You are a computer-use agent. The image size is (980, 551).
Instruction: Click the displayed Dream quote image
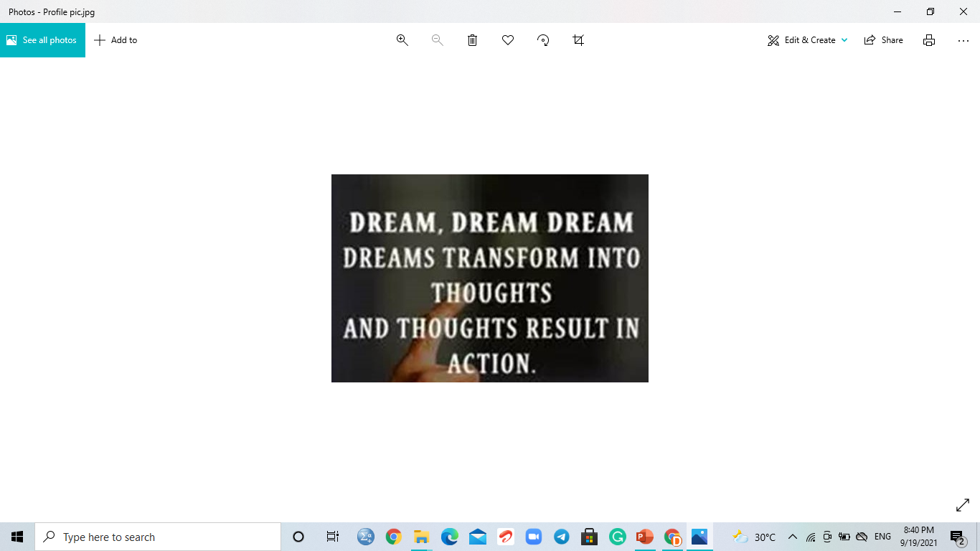[x=490, y=278]
